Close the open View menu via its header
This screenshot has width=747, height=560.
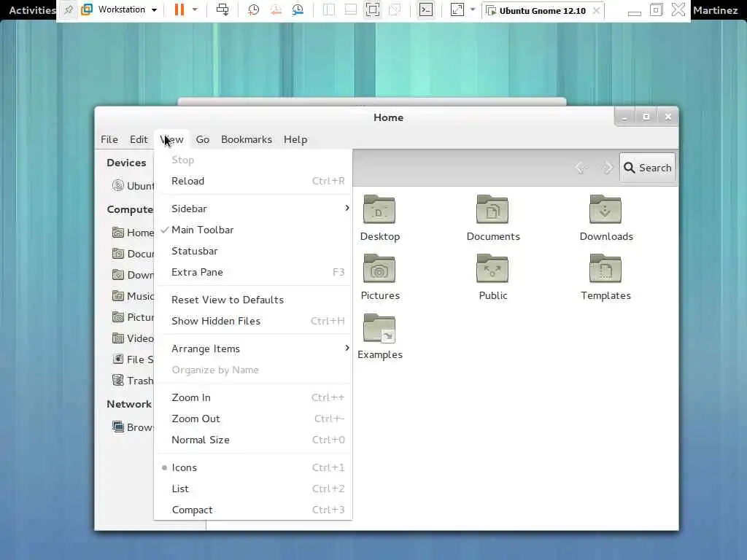coord(171,139)
